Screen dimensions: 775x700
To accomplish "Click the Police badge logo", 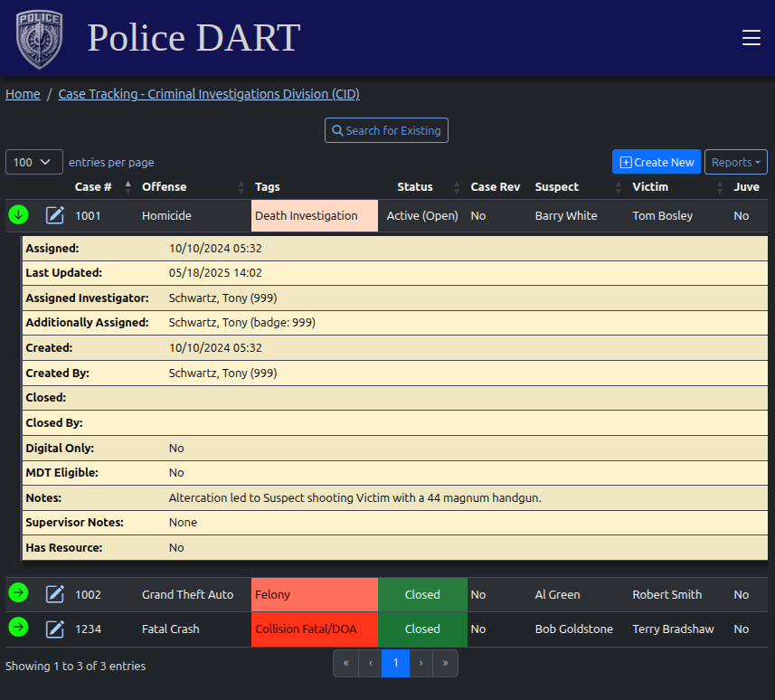I will (x=40, y=39).
